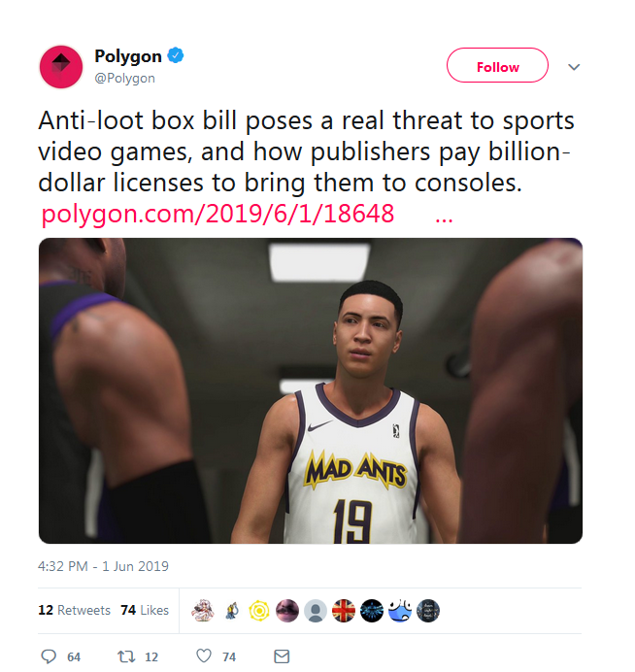Open the Polygon display name profile
Image resolution: width=635 pixels, height=672 pixels.
point(128,56)
